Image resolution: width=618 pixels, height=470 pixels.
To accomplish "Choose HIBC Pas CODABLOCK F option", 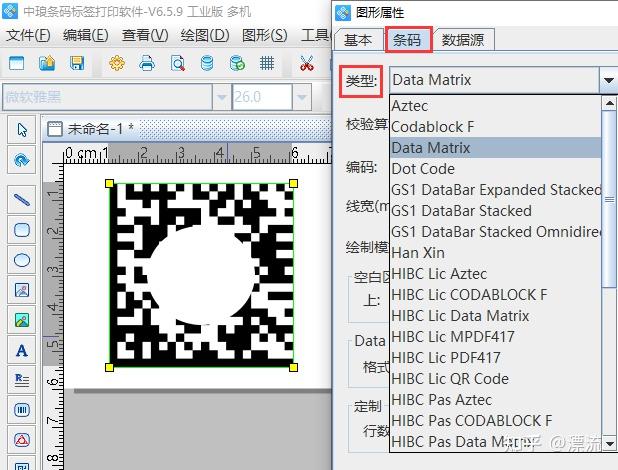I will [x=495, y=420].
